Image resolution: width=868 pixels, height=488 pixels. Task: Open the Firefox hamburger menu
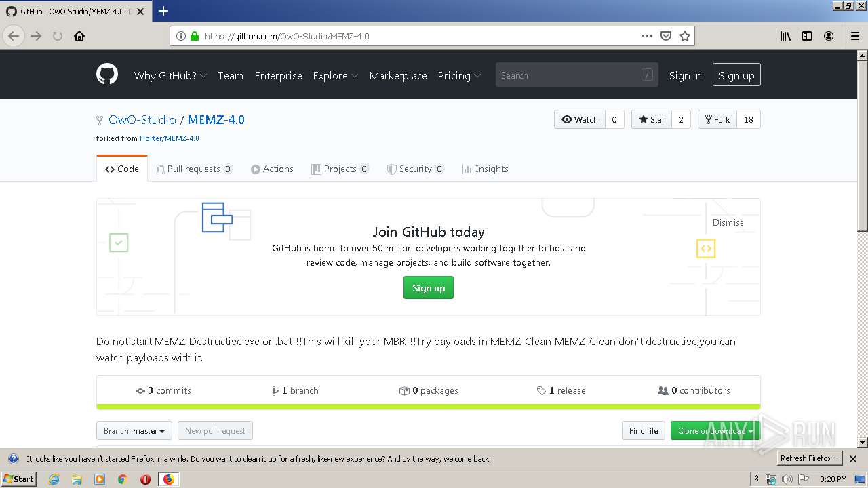point(854,36)
